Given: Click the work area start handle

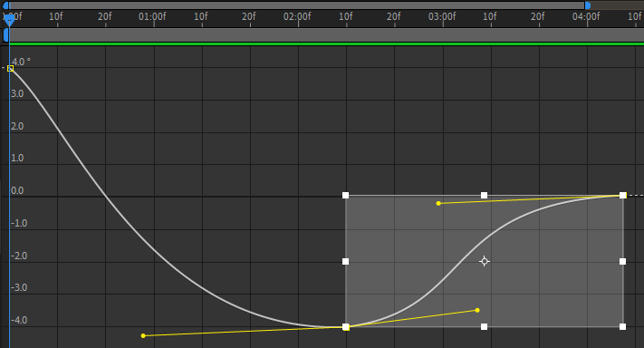Looking at the screenshot, I should tap(5, 35).
